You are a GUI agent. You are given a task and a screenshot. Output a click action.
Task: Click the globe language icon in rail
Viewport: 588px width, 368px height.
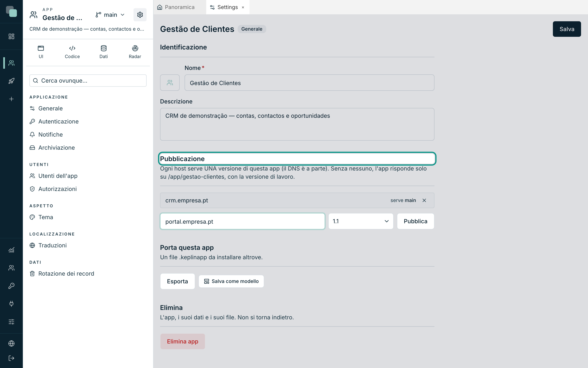[11, 343]
